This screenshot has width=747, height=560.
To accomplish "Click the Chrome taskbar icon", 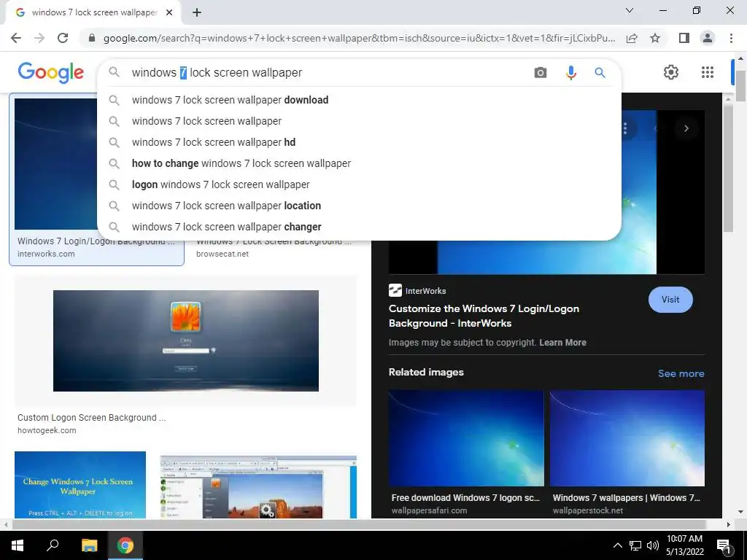I will 125,545.
